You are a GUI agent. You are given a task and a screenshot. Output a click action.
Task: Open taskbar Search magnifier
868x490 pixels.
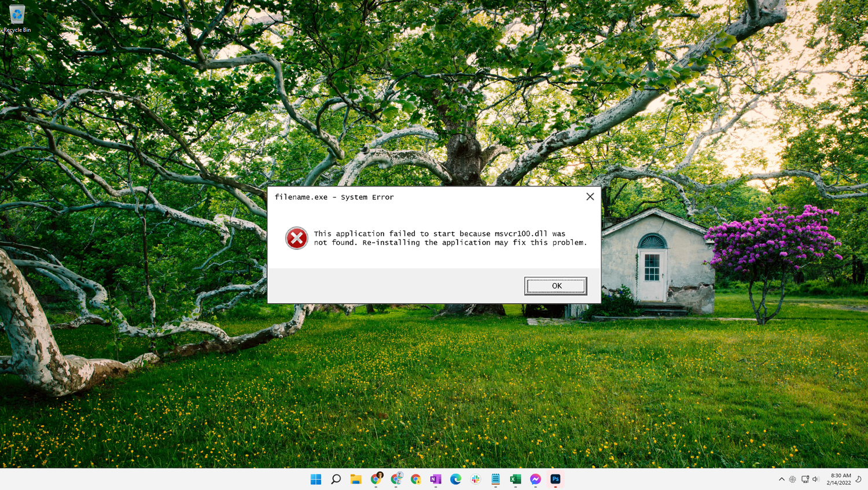tap(336, 479)
